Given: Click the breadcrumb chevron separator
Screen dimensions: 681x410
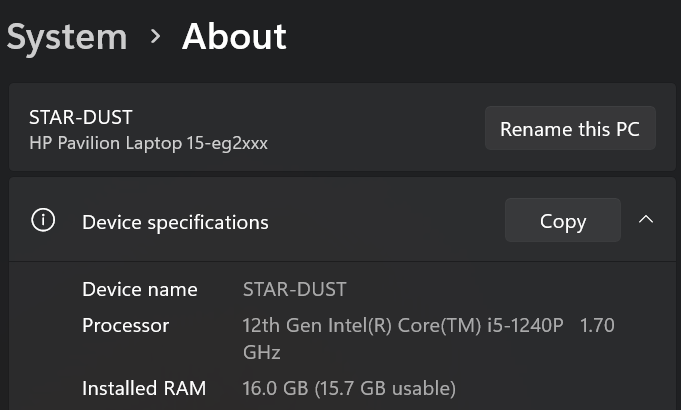Looking at the screenshot, I should click(x=155, y=37).
